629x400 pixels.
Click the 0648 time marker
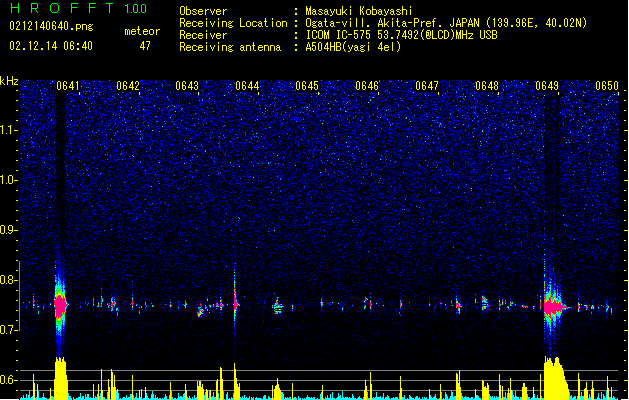coord(487,86)
